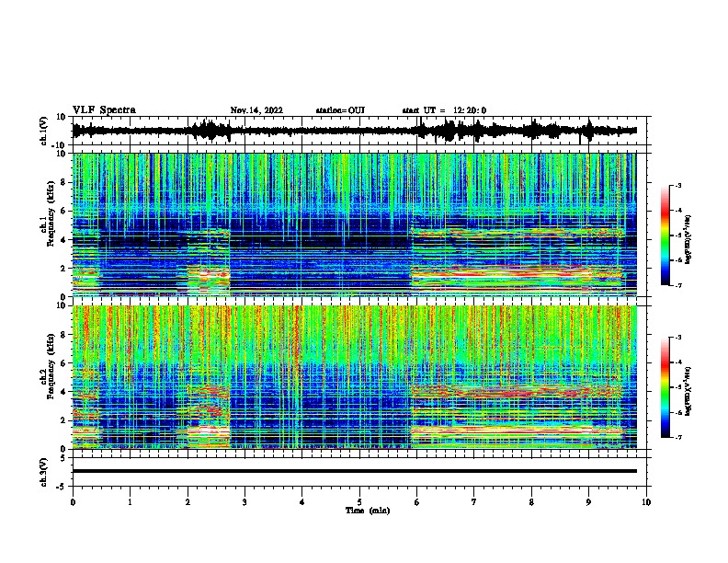Click the ch.1 color bar log(PSD) unit label

688,239
